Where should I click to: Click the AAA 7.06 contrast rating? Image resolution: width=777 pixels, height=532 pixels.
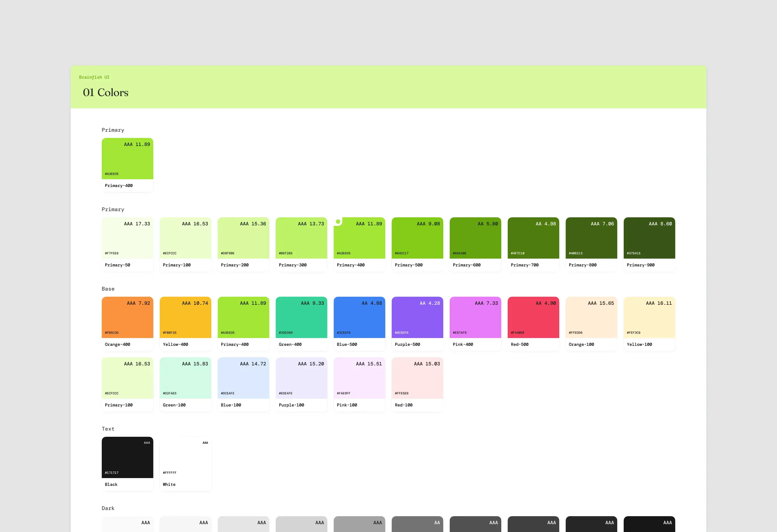pyautogui.click(x=602, y=224)
